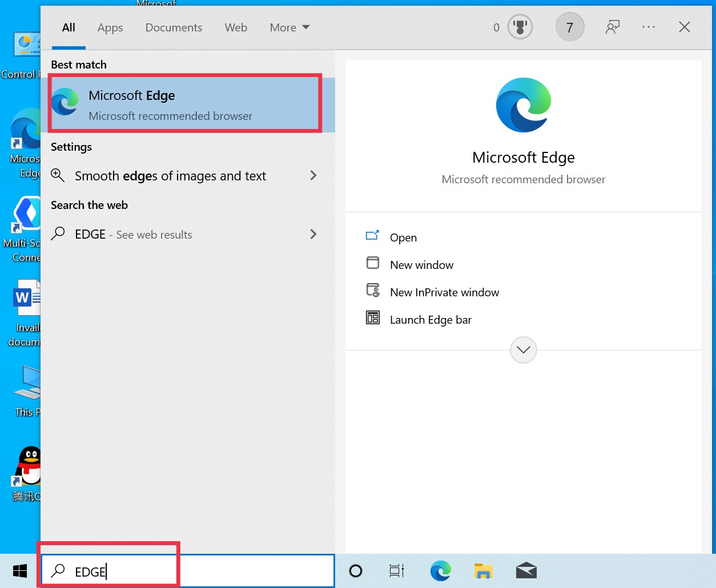Viewport: 716px width, 588px height.
Task: Click Launch Edge bar option
Action: pos(431,320)
